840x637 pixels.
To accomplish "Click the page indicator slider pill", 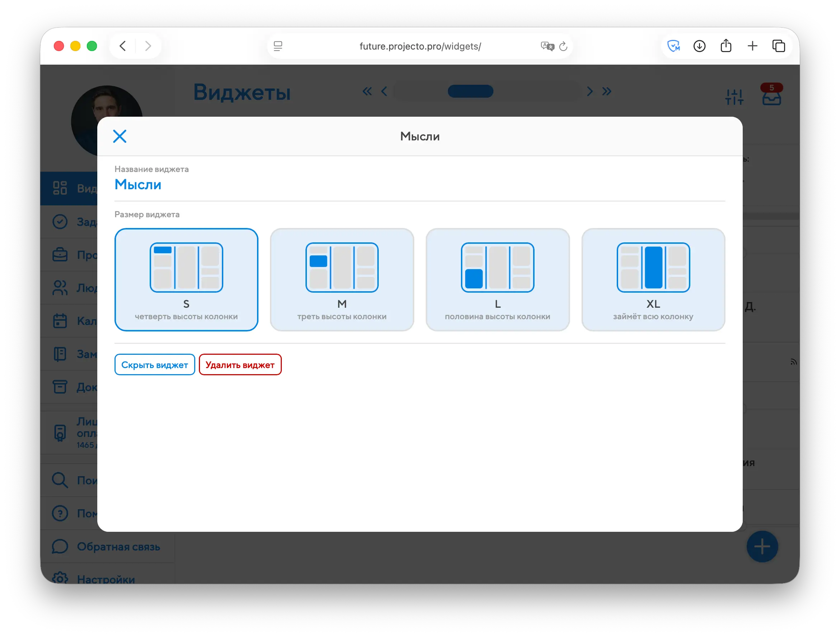I will 470,91.
